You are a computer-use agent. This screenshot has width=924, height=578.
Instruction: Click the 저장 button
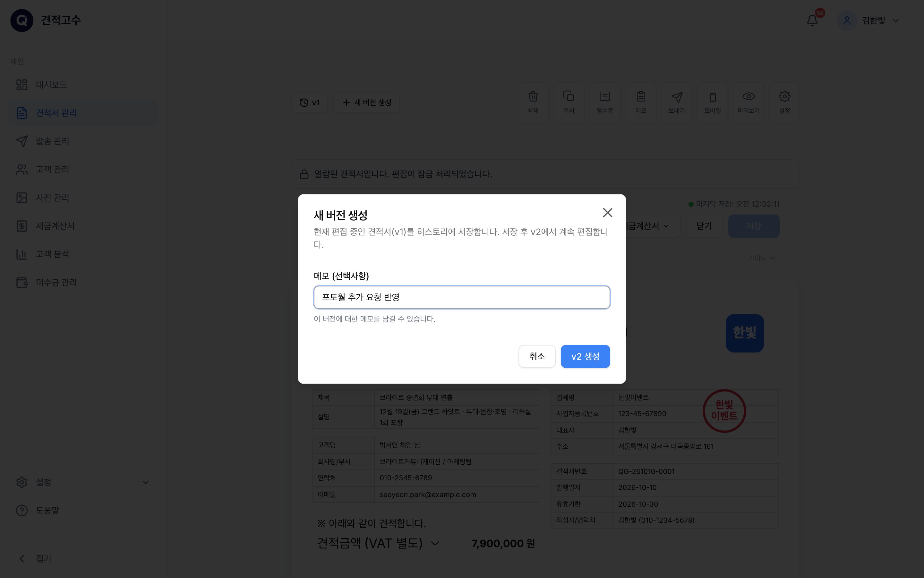click(x=753, y=226)
